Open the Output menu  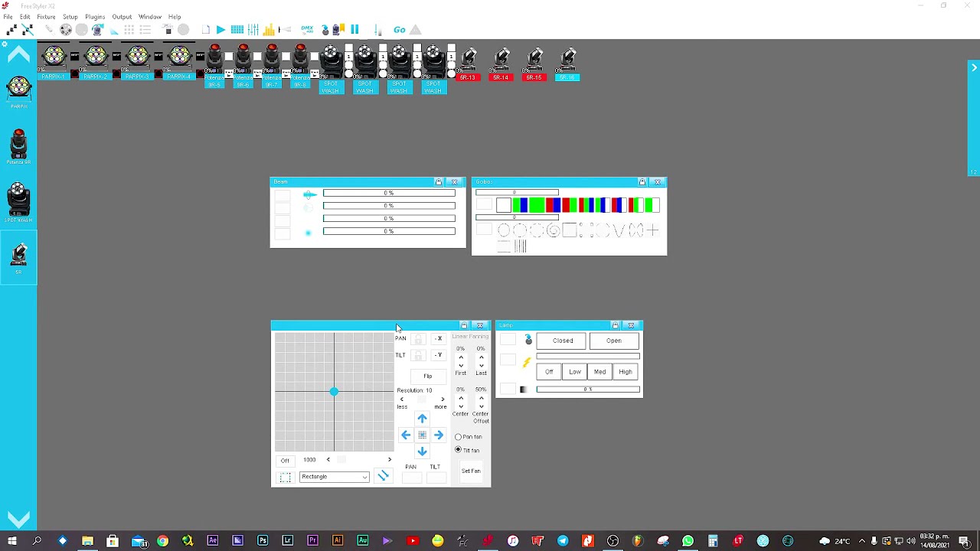point(122,17)
